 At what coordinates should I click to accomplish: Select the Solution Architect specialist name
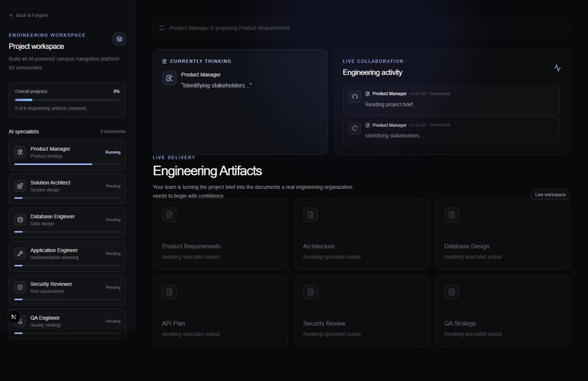[x=50, y=182]
